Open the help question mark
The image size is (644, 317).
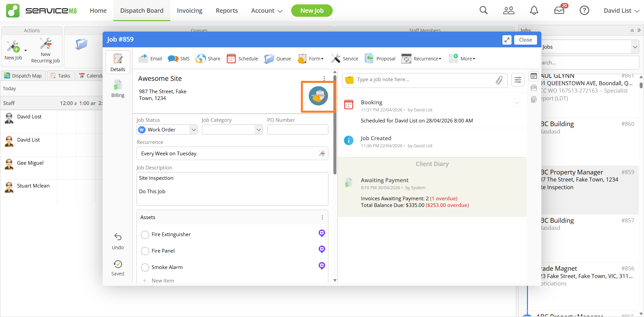[x=584, y=10]
